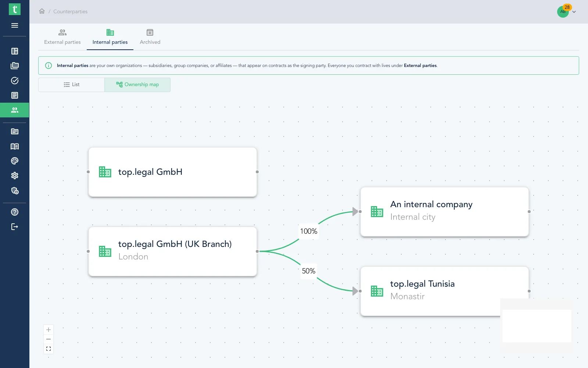The width and height of the screenshot is (588, 368).
Task: Open the palette branding icon in sidebar
Action: (15, 161)
